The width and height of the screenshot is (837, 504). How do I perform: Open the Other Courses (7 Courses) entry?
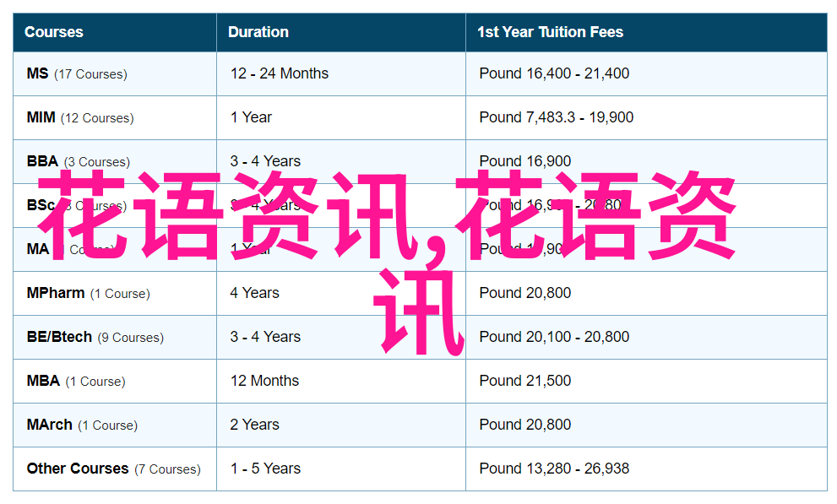(114, 469)
